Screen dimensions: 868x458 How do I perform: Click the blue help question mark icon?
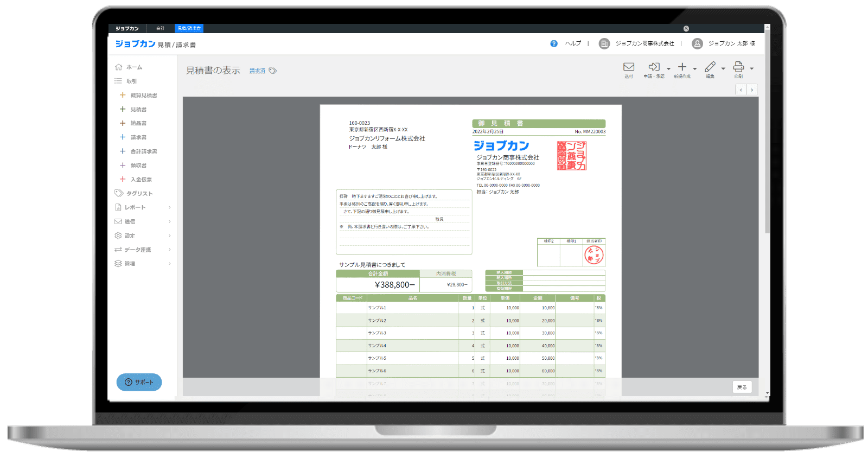click(x=554, y=44)
